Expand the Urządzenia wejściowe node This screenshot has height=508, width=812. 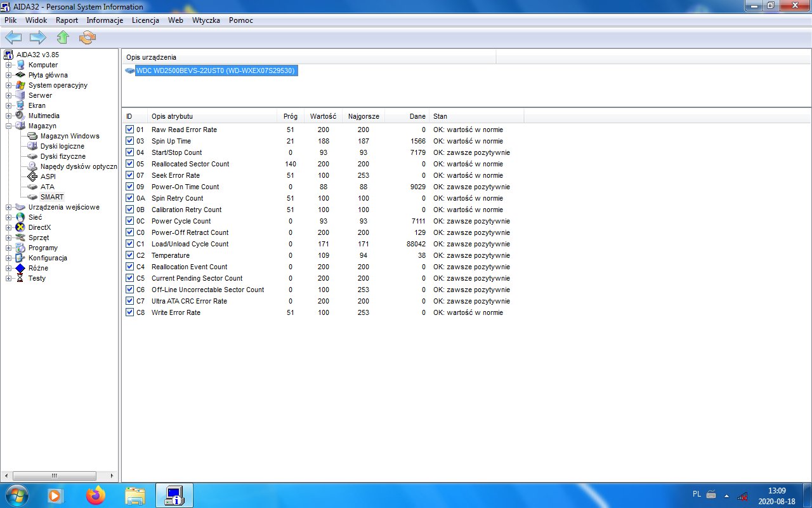point(8,207)
